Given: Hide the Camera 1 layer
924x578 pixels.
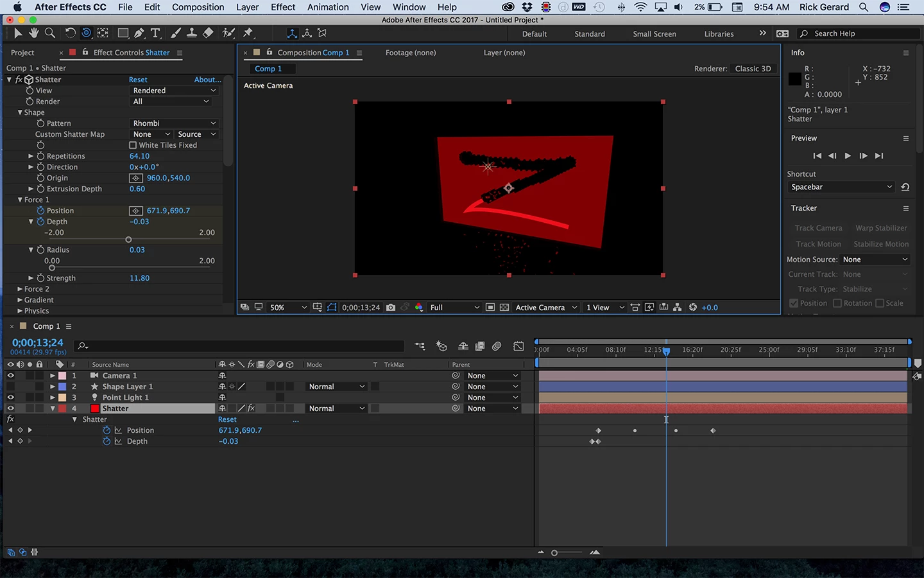Looking at the screenshot, I should click(x=10, y=376).
